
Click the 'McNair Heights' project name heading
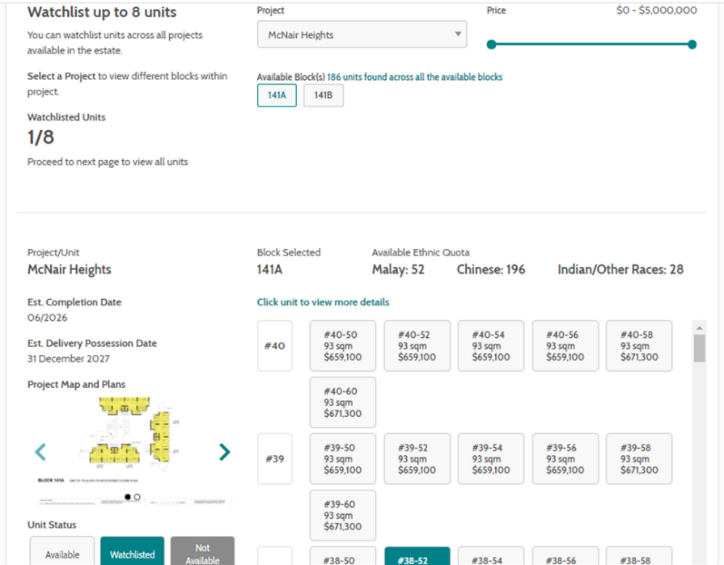pyautogui.click(x=69, y=270)
